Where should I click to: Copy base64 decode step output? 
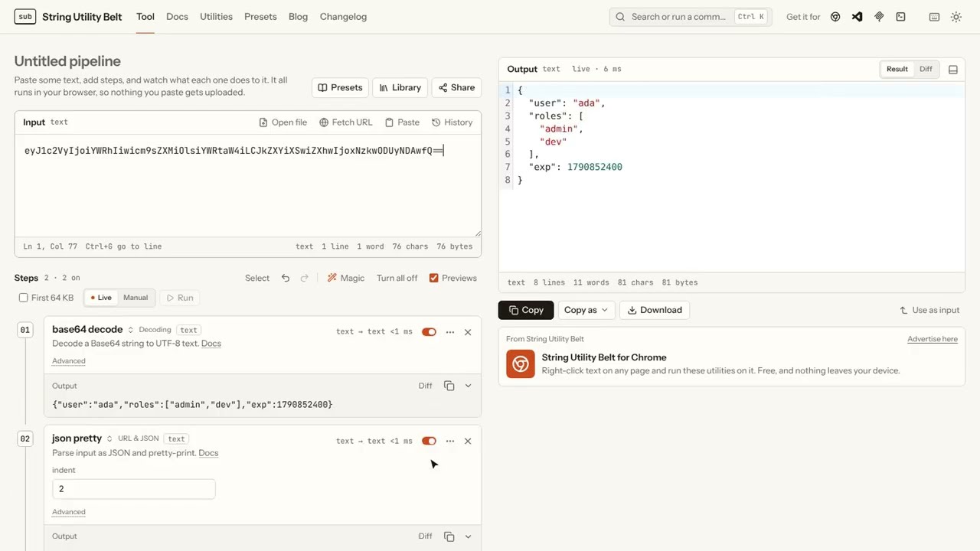[449, 386]
